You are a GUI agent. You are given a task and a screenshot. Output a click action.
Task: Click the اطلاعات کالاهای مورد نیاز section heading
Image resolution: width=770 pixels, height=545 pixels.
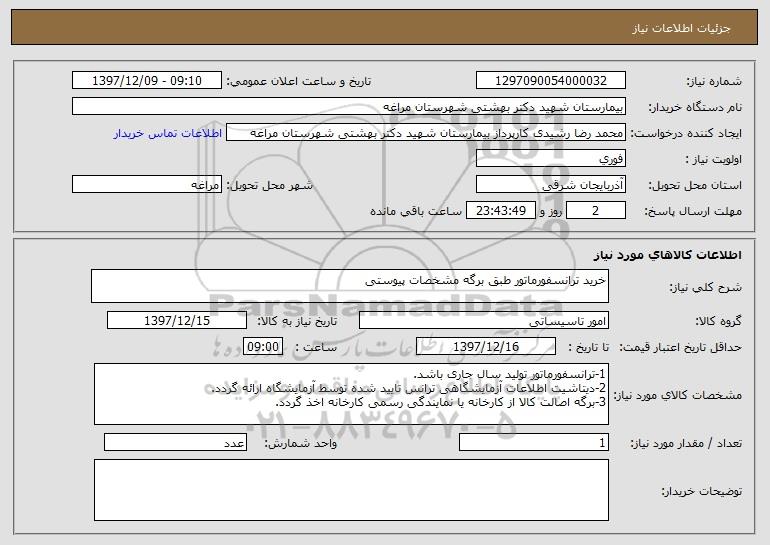[x=667, y=254]
